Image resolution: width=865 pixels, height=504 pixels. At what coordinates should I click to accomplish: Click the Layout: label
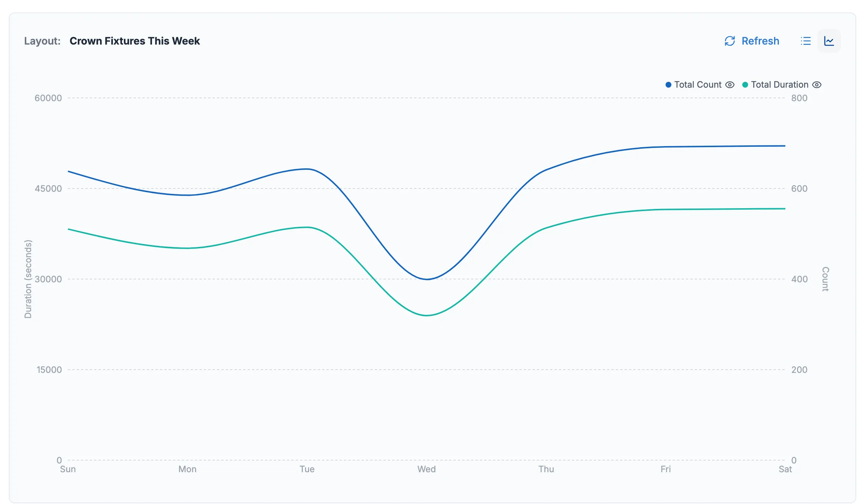[42, 41]
